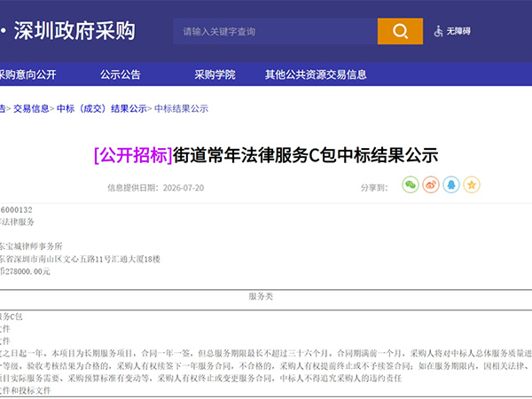Click 中标结果公示 breadcrumb link
The image size is (532, 399).
point(181,108)
